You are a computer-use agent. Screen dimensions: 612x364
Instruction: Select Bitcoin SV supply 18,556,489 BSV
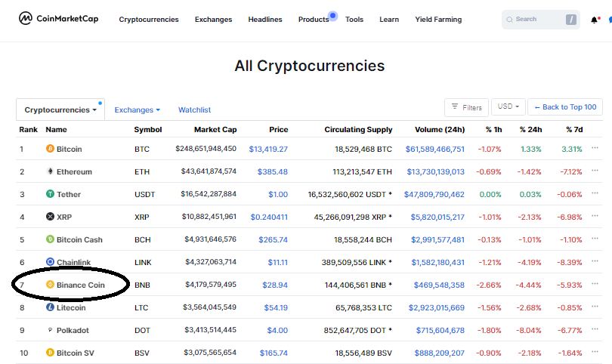(363, 353)
